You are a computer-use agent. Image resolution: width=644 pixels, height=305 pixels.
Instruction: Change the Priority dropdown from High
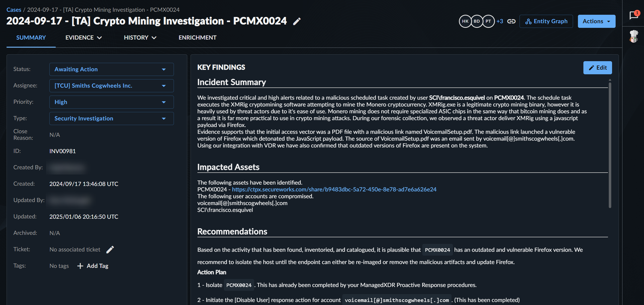[111, 102]
